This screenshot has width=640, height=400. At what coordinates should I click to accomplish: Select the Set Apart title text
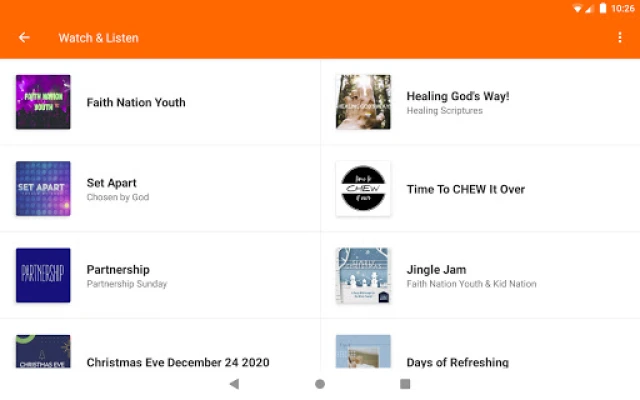coord(112,183)
